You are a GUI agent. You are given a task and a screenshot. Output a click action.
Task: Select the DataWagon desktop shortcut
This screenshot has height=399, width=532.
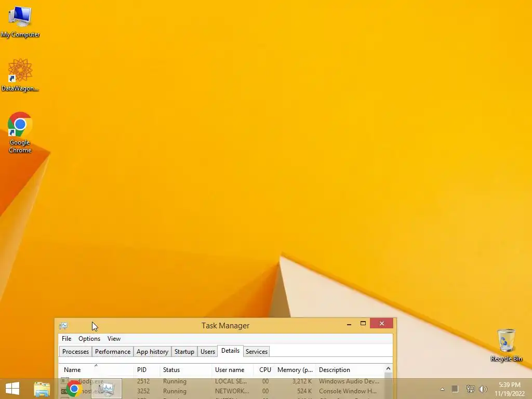coord(20,75)
